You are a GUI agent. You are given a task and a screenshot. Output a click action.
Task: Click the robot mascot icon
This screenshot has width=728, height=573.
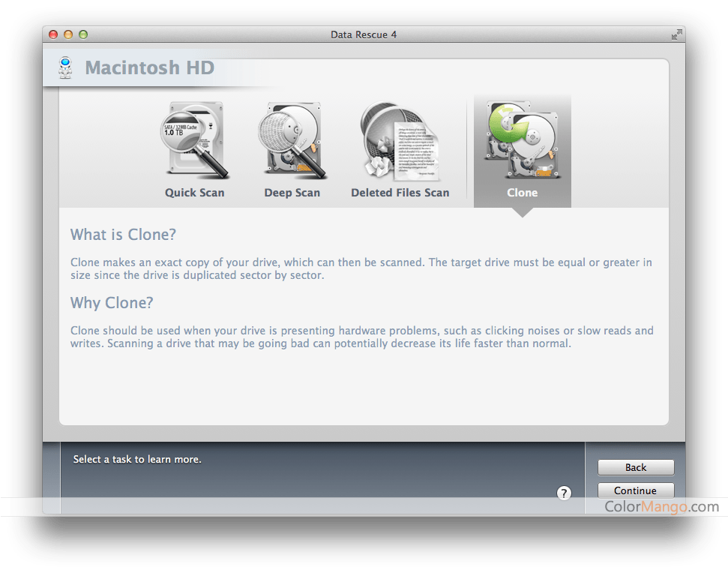coord(65,67)
